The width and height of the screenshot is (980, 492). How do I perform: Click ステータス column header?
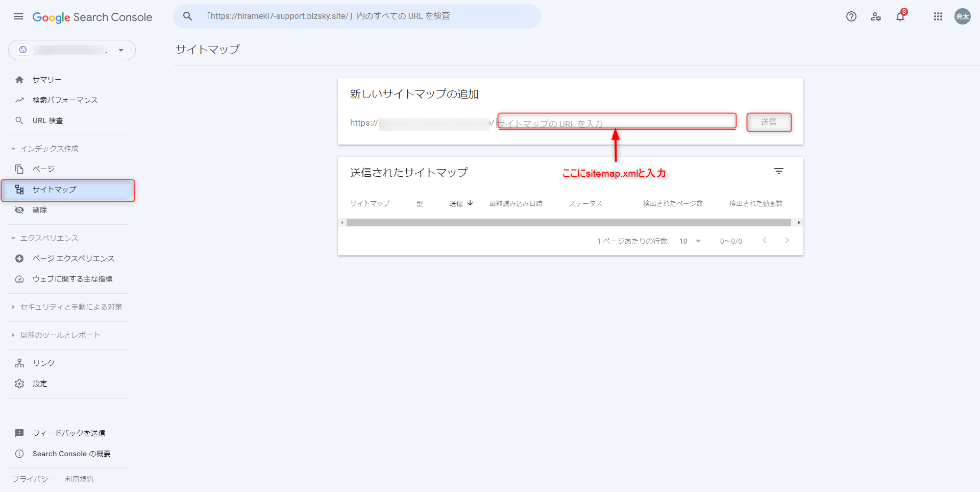(x=585, y=203)
